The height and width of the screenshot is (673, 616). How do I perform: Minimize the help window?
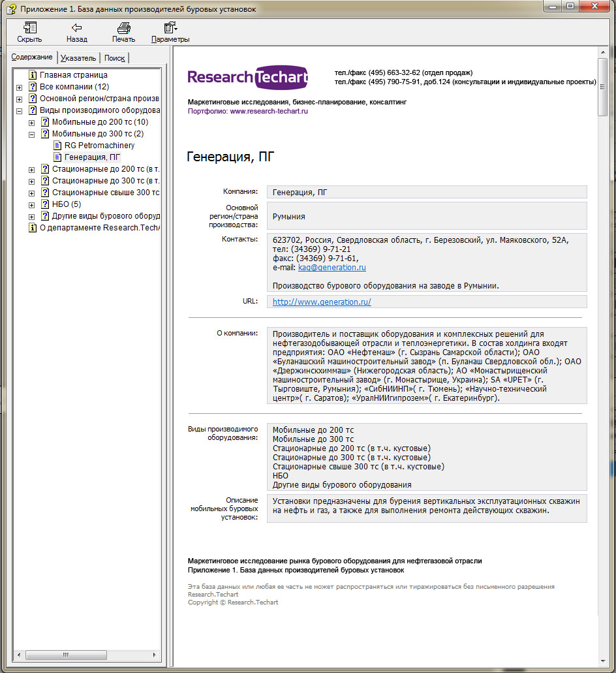click(x=553, y=7)
